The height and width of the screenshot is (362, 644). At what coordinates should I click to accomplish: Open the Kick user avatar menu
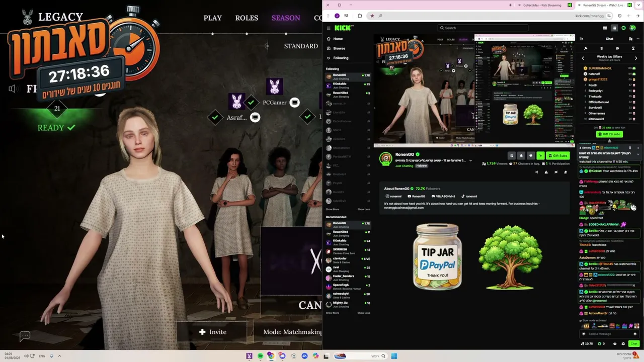coord(633,28)
